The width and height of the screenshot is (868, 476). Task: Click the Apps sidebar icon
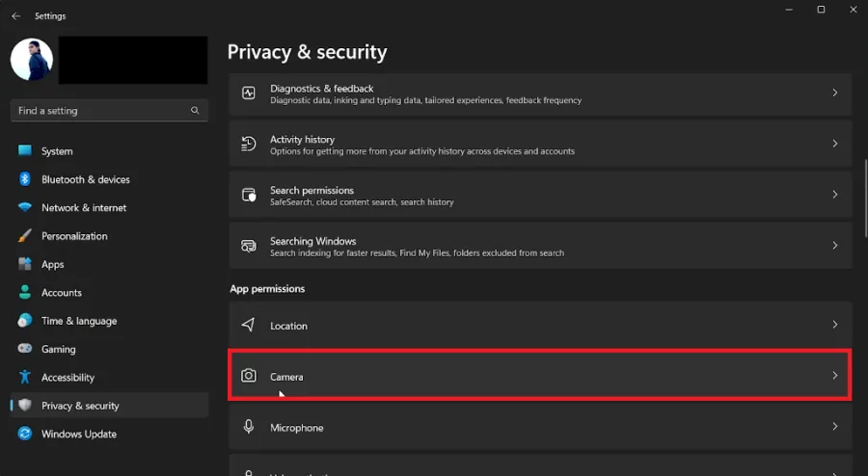click(25, 264)
